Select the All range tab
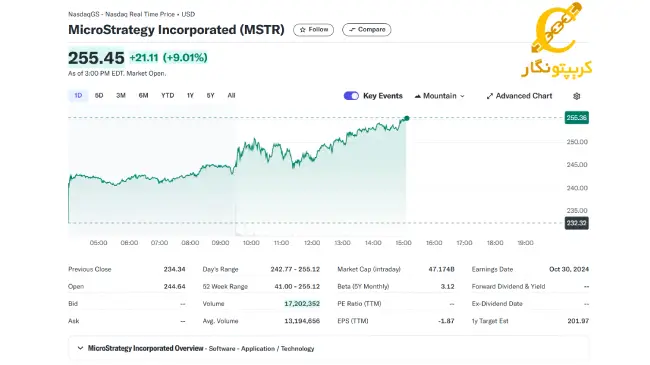Screen dimensions: 650x365 point(231,95)
